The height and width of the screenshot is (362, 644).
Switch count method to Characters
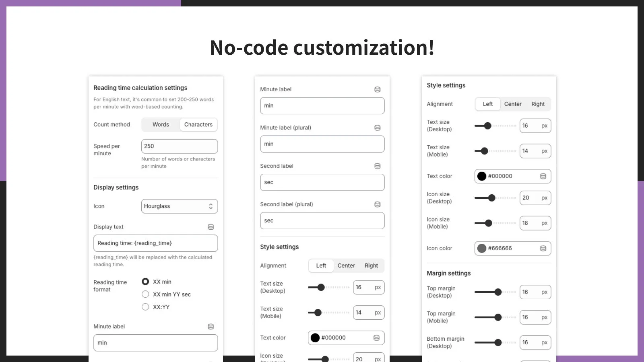198,124
